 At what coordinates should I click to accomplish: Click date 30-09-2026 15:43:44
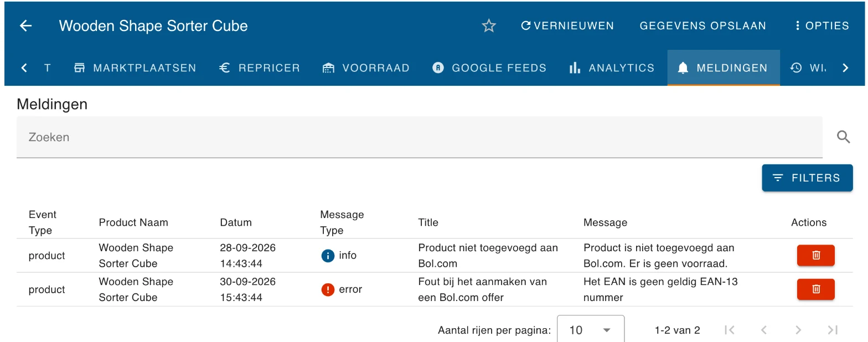(x=247, y=289)
